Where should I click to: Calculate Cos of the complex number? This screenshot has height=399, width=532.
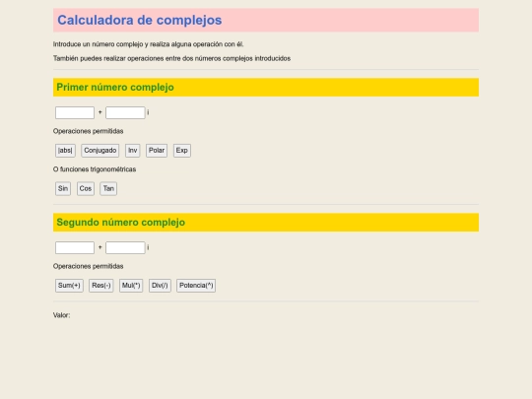86,188
